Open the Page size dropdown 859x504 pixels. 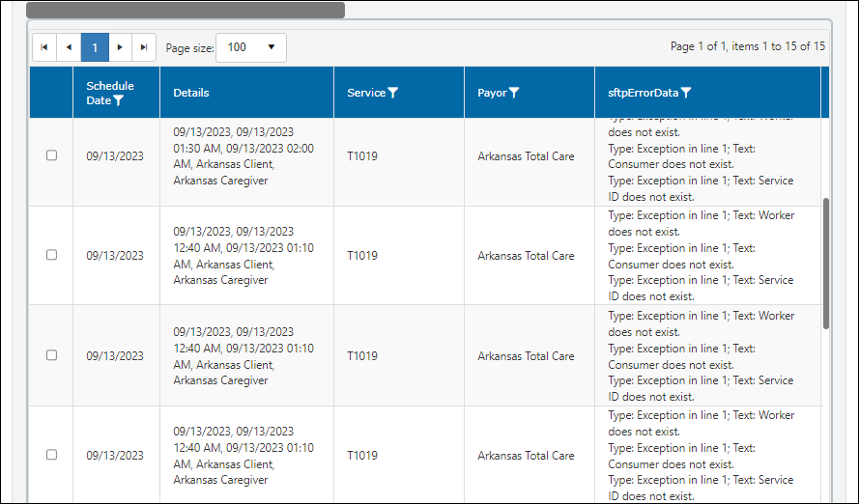click(251, 47)
